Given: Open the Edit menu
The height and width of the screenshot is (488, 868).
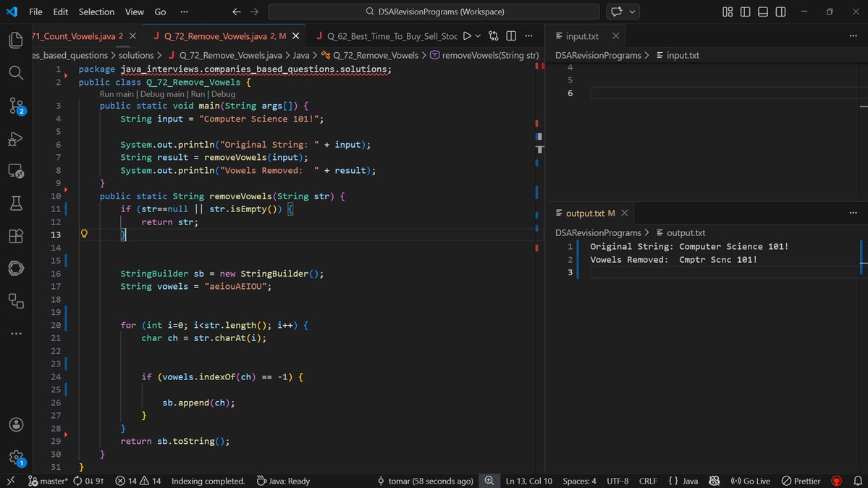Looking at the screenshot, I should tap(60, 12).
